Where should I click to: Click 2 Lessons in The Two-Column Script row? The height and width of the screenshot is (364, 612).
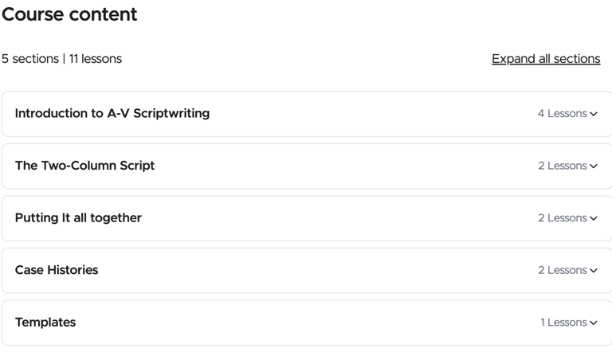[x=562, y=166]
